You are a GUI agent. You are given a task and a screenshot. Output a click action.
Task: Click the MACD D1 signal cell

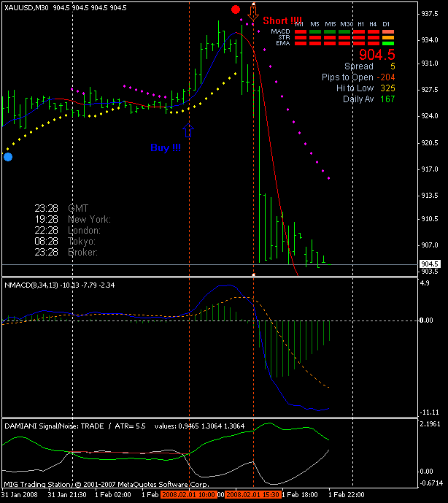(388, 32)
